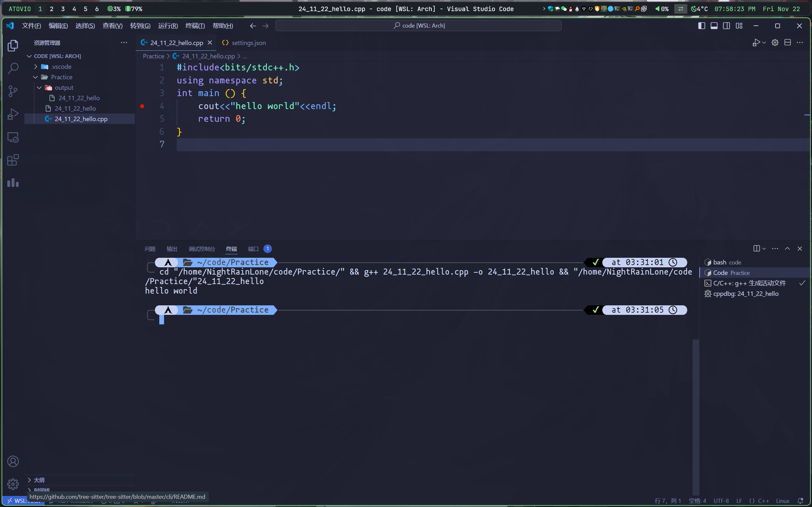This screenshot has height=507, width=812.
Task: Open the Run and Debug view
Action: [13, 114]
